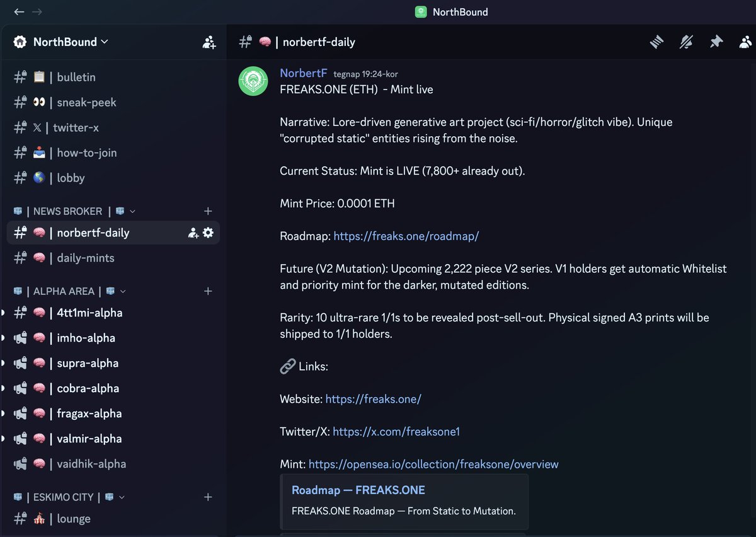The image size is (756, 537).
Task: Click the Roadmap — FREAKS.ONE embed title
Action: click(358, 490)
